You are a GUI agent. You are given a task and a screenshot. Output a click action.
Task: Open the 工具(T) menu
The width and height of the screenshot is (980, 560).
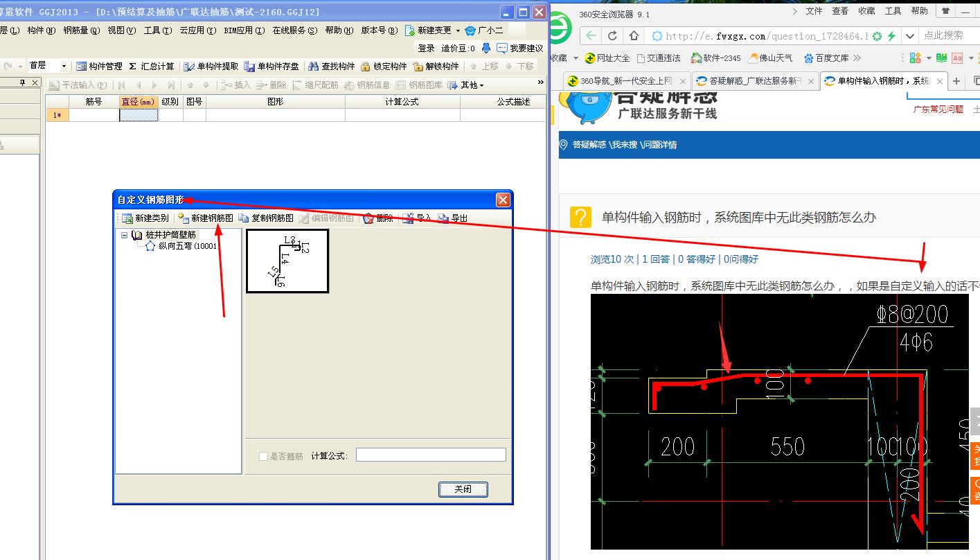click(157, 30)
